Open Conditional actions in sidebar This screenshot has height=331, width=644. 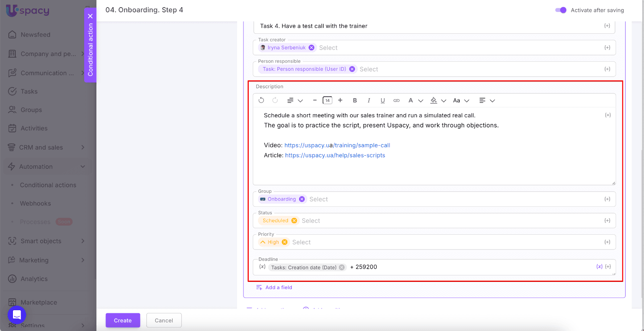(48, 185)
